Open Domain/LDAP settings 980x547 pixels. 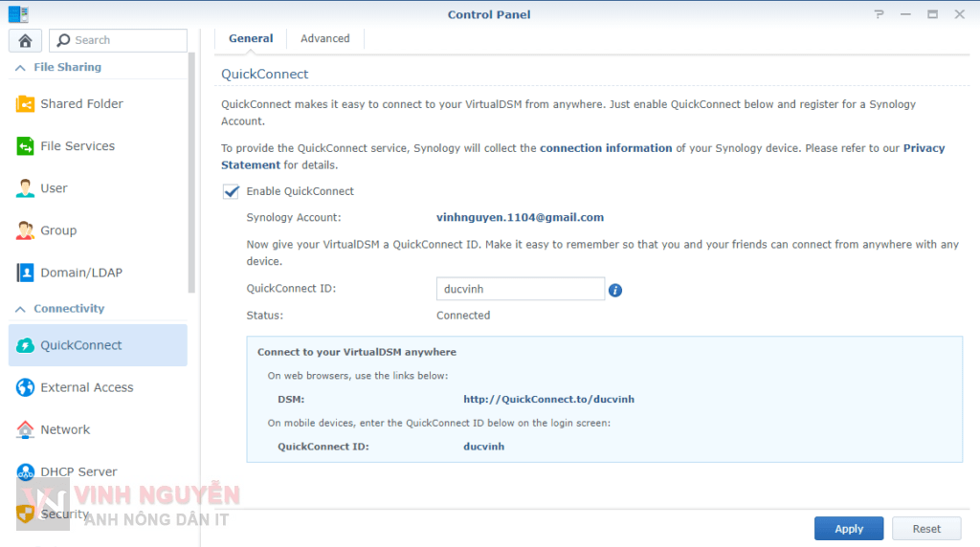click(80, 273)
